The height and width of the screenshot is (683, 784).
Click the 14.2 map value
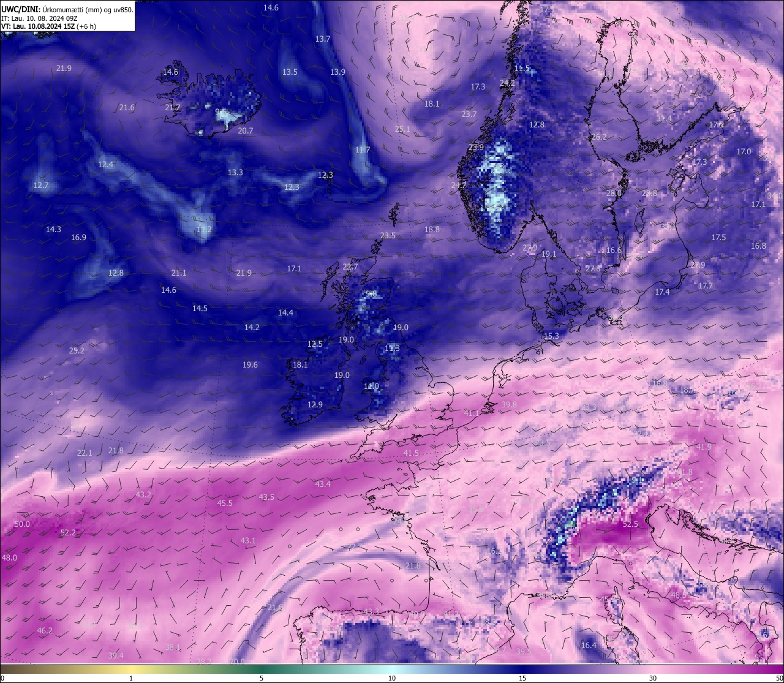[x=252, y=328]
